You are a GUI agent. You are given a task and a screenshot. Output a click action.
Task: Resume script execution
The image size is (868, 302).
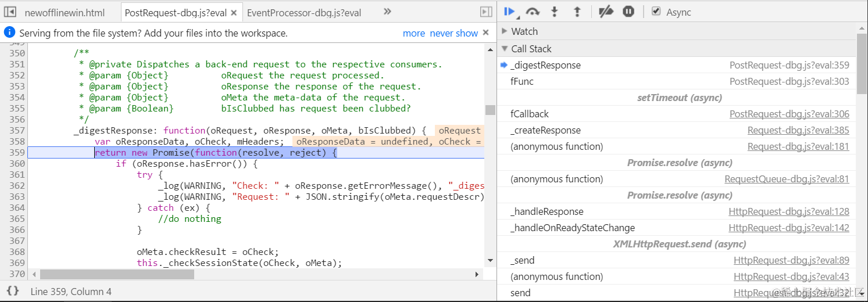click(510, 12)
